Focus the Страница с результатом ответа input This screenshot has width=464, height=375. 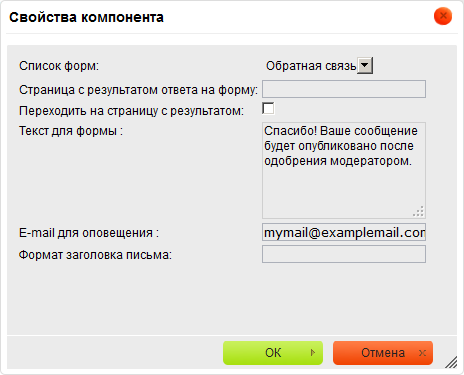[x=344, y=89]
